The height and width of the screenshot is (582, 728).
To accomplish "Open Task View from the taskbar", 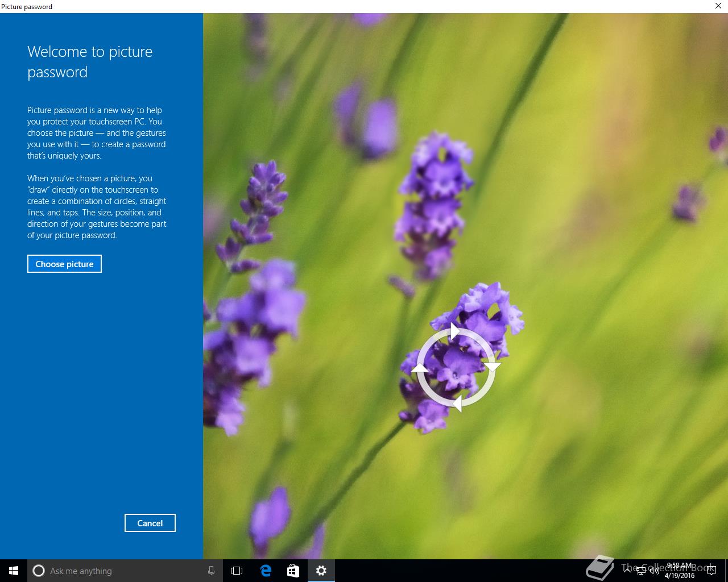I will [237, 571].
